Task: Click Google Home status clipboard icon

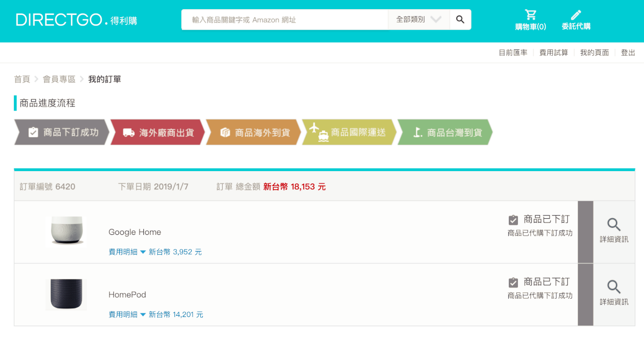Action: click(x=513, y=220)
